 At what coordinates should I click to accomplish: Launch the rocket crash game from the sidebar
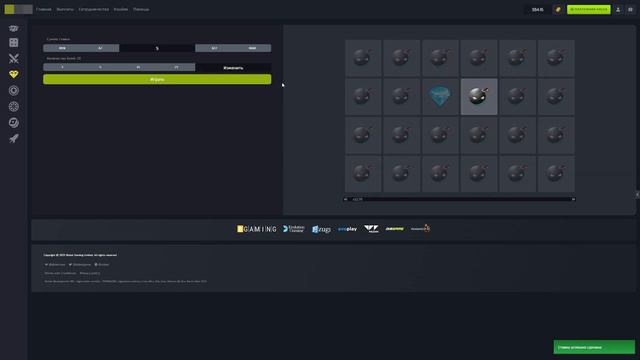(x=13, y=138)
